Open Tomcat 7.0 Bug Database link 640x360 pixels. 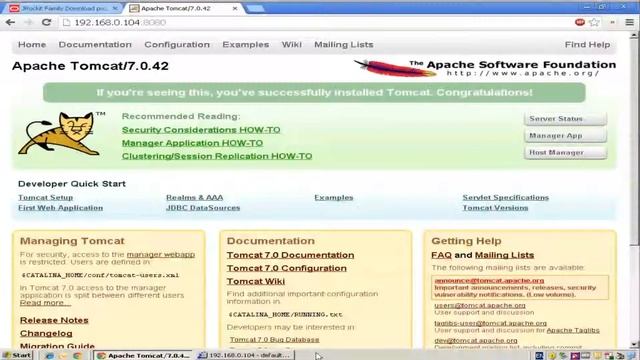(274, 340)
